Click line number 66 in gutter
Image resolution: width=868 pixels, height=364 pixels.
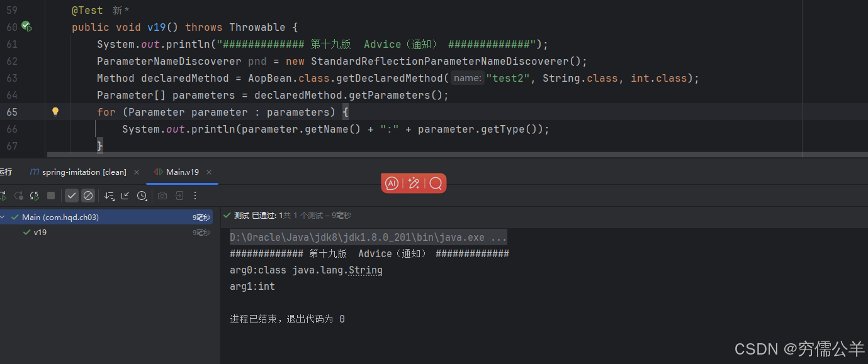coord(12,129)
